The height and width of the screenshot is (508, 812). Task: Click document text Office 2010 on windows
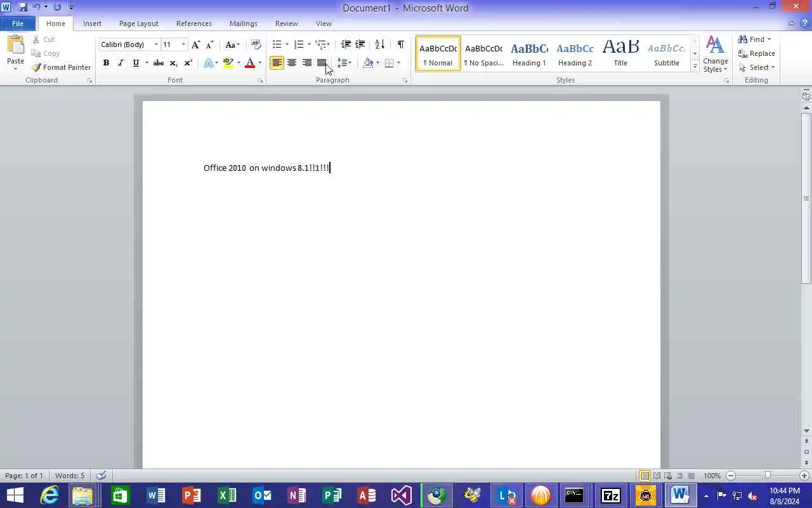pyautogui.click(x=250, y=168)
